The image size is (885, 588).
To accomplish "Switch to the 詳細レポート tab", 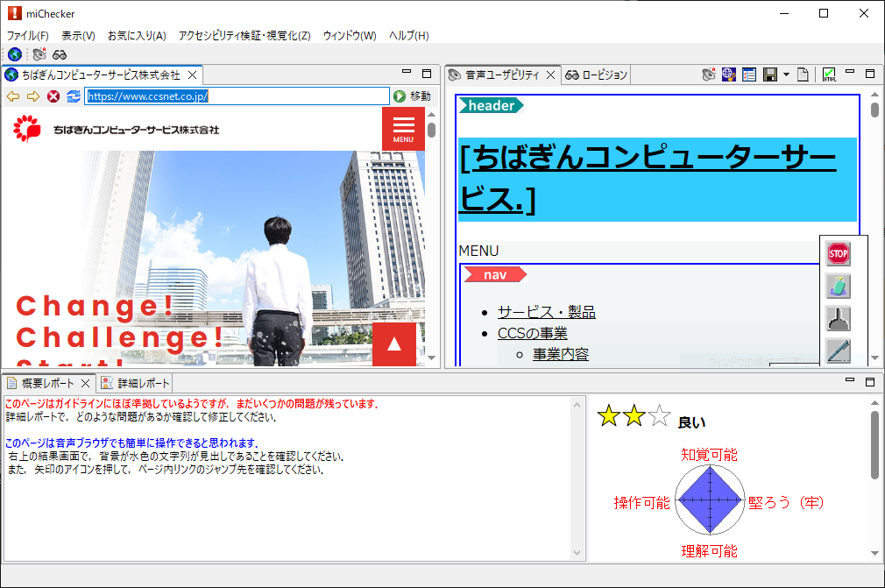I will tap(136, 384).
